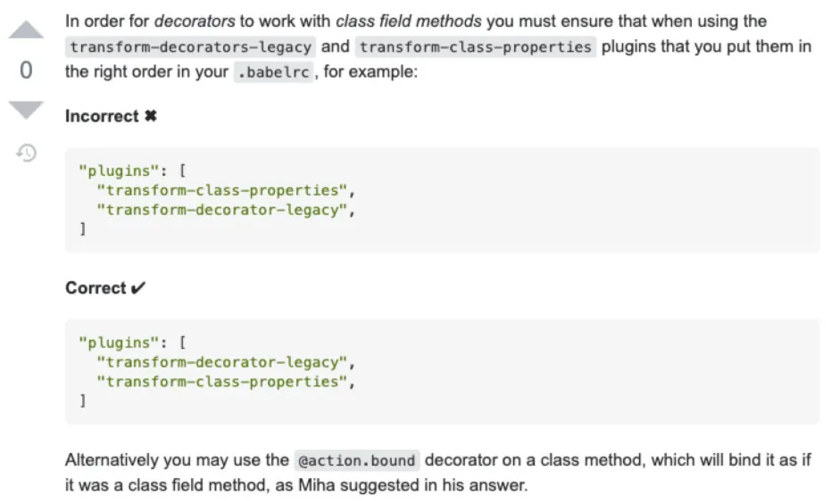Click the Correct heading text
Viewport: 831px width, 504px height.
coord(96,288)
